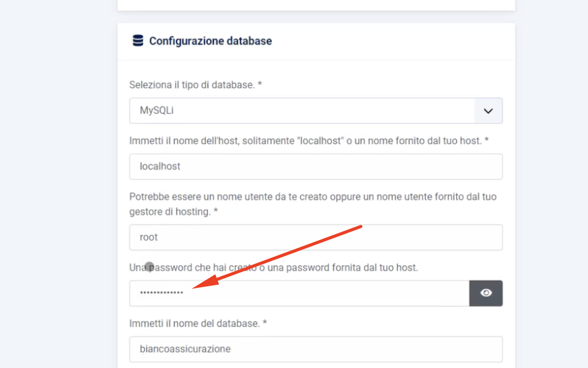Click the Configurazione database heading
The height and width of the screenshot is (368, 588).
(x=210, y=41)
